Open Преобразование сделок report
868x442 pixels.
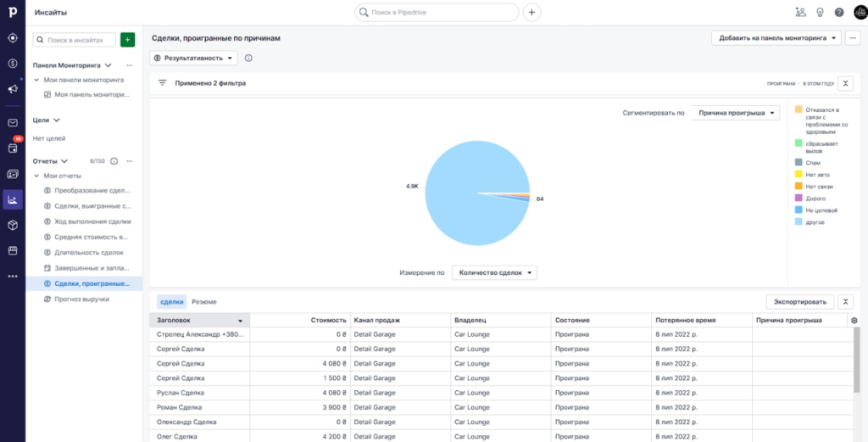point(87,191)
